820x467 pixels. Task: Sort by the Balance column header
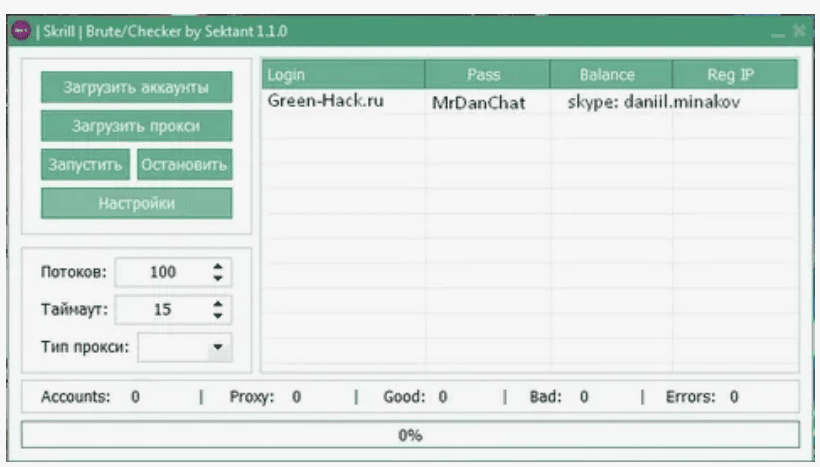(x=610, y=75)
